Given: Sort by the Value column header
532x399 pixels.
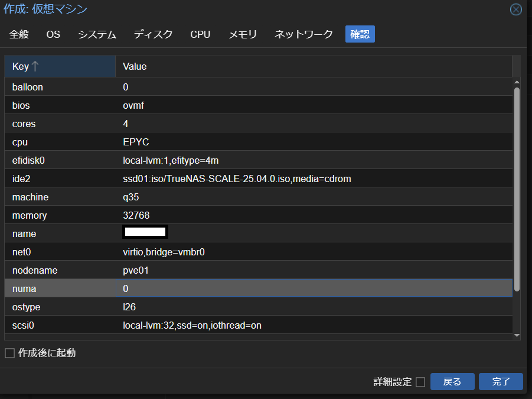Looking at the screenshot, I should click(x=313, y=67).
